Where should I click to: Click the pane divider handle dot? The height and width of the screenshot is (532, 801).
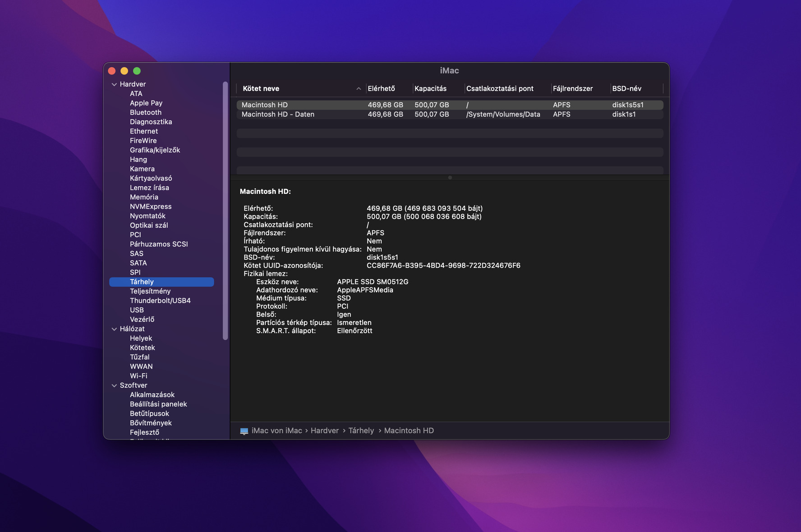(450, 178)
